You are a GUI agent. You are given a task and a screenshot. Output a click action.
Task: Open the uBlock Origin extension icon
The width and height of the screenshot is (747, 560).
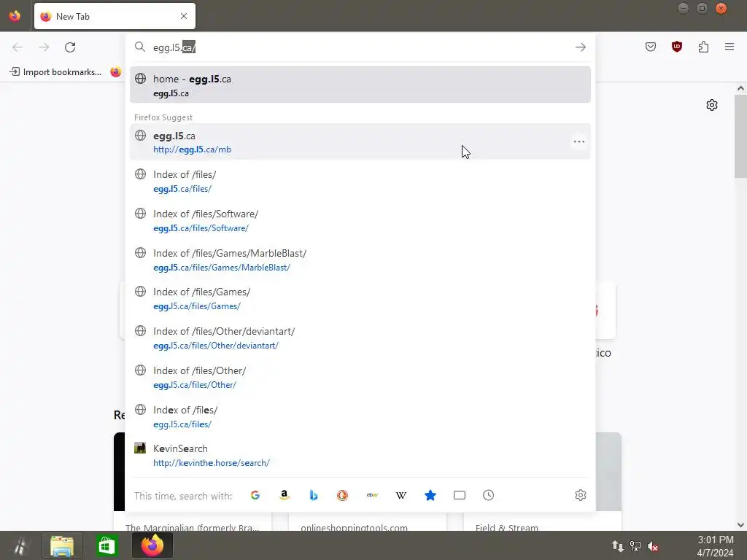pos(677,47)
